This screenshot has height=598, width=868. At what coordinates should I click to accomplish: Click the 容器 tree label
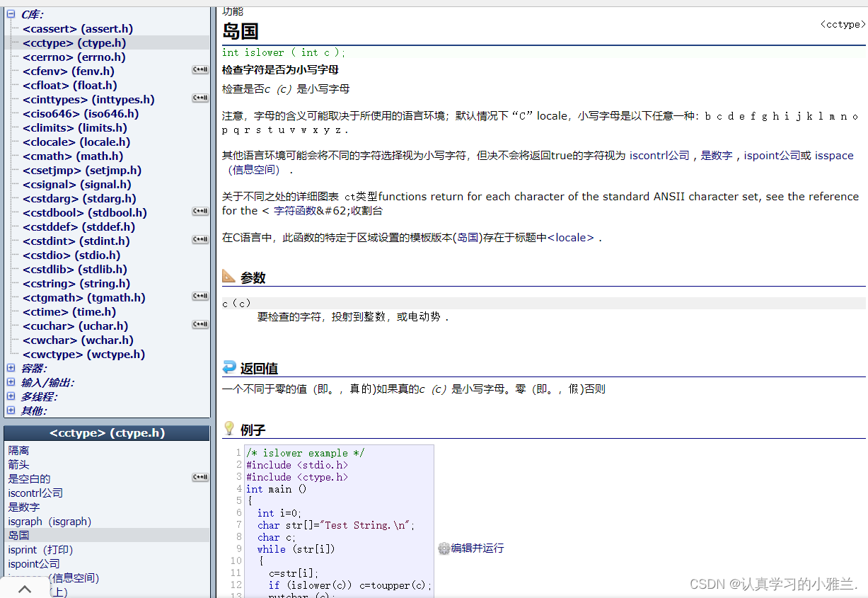point(33,368)
